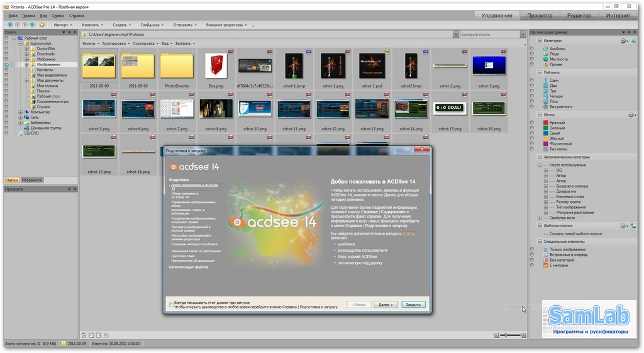Toggle Easy-Select marker for DoctorWeb folder
The height and width of the screenshot is (353, 644).
click(6, 49)
